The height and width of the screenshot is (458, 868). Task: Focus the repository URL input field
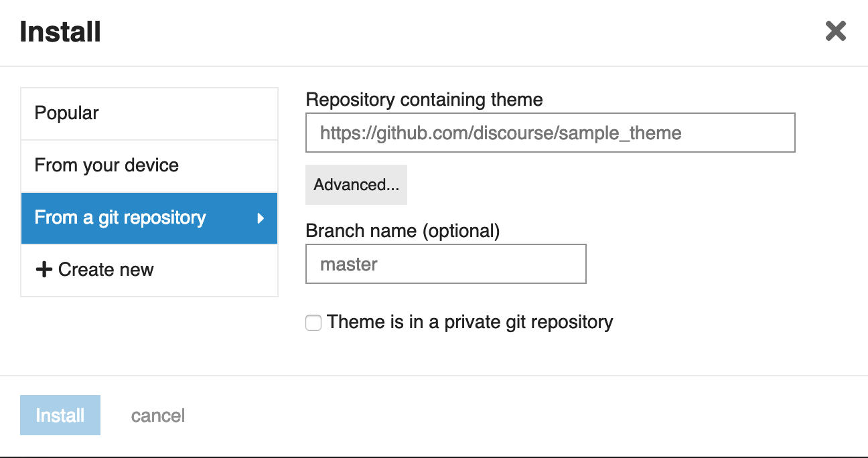(x=549, y=133)
